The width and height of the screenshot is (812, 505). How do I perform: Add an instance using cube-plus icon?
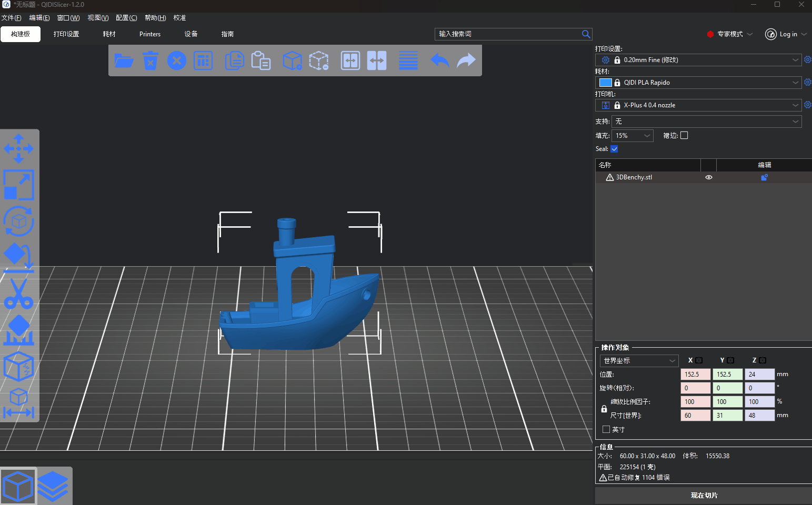pos(292,60)
